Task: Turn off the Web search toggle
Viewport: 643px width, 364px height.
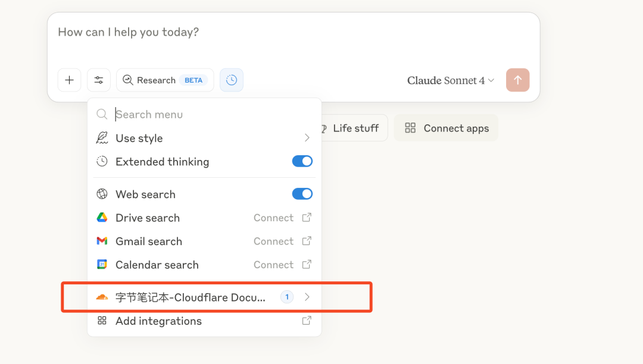Action: (x=302, y=194)
